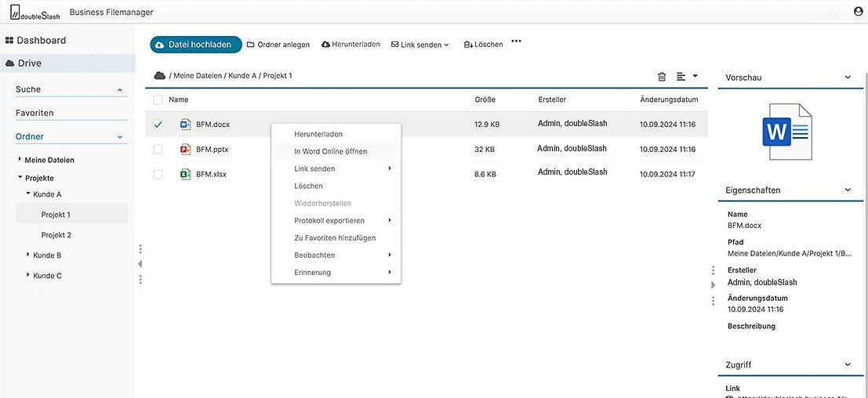This screenshot has height=398, width=868.
Task: Open the Link senden dropdown in toolbar
Action: pyautogui.click(x=420, y=45)
